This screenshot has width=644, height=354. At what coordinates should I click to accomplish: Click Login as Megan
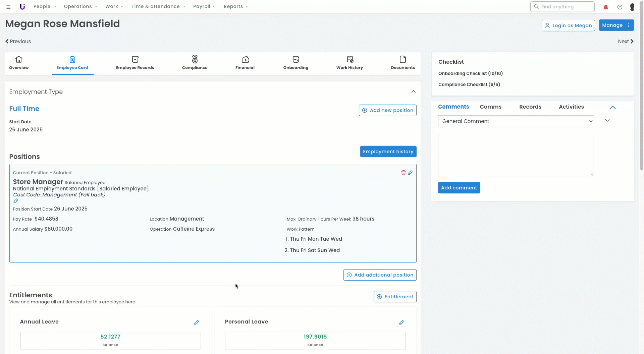pos(568,25)
